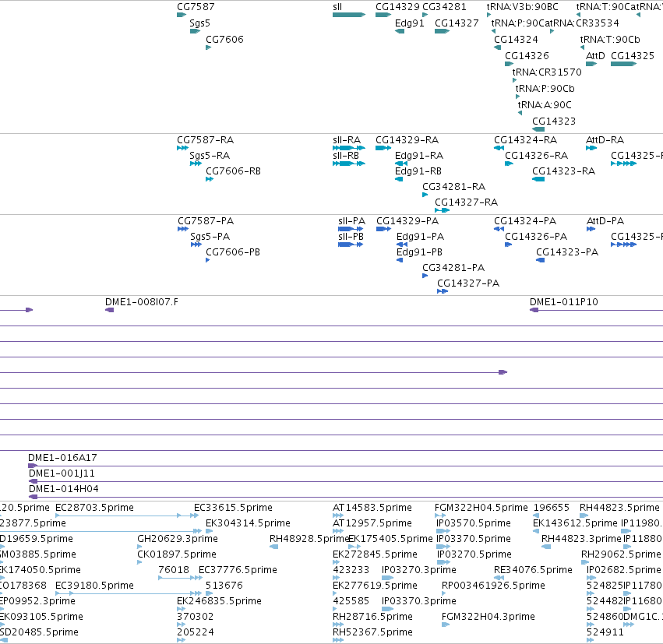Screen dimensions: 663x644
Task: Select the AttD-PA protein label
Action: [x=605, y=221]
